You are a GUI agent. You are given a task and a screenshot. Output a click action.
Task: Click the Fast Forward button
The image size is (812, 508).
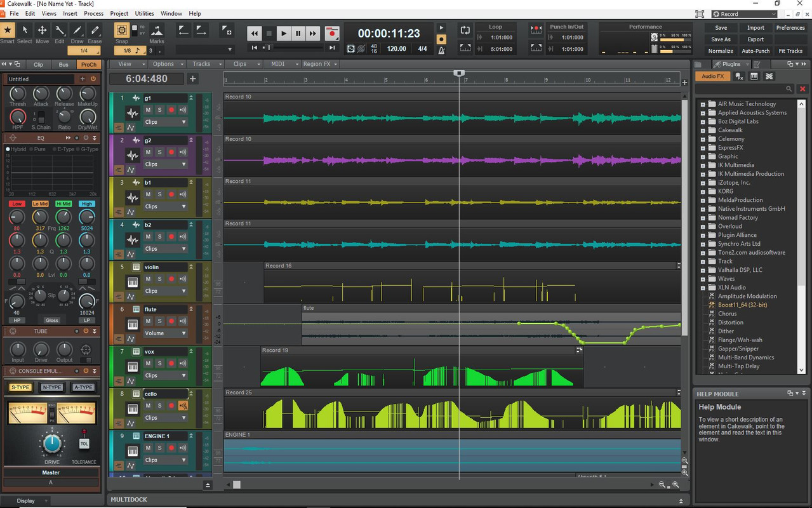point(313,34)
